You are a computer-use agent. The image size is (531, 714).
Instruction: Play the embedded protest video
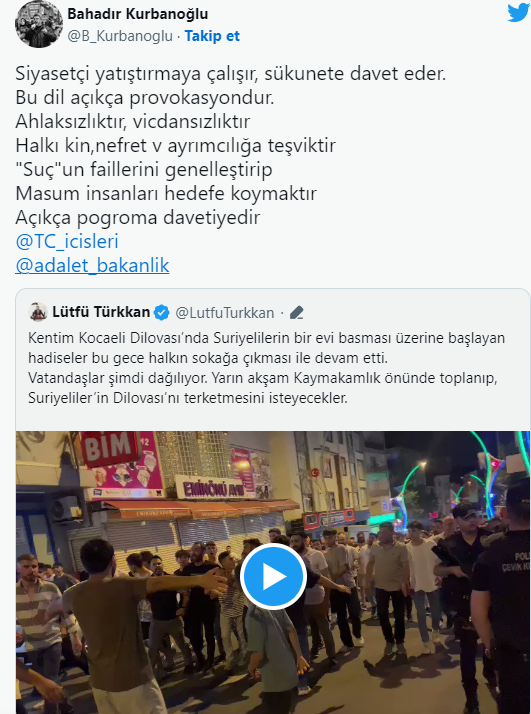click(x=273, y=576)
